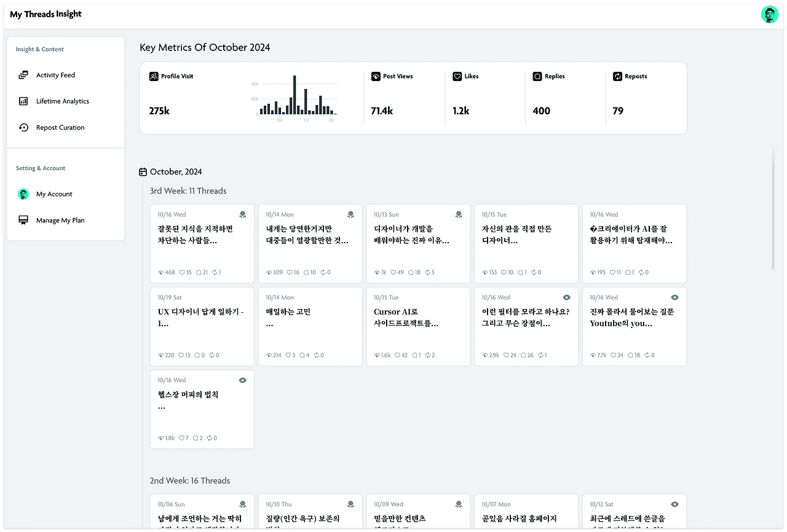Click the views eye icon on 자신의 관을 card
The image size is (787, 532).
485,272
